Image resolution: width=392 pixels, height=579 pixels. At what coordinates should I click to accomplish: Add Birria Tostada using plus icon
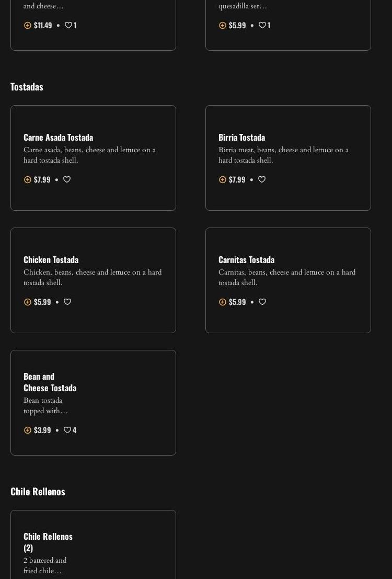tap(223, 179)
